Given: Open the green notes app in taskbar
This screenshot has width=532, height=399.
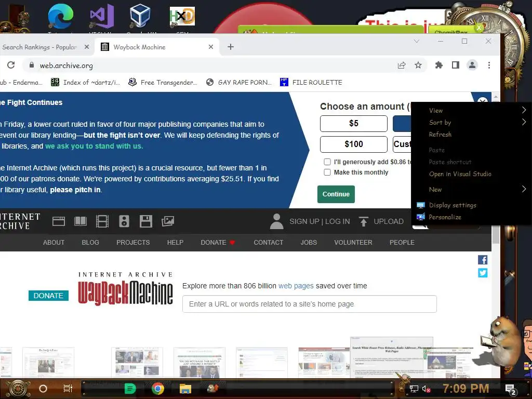Looking at the screenshot, I should 130,389.
